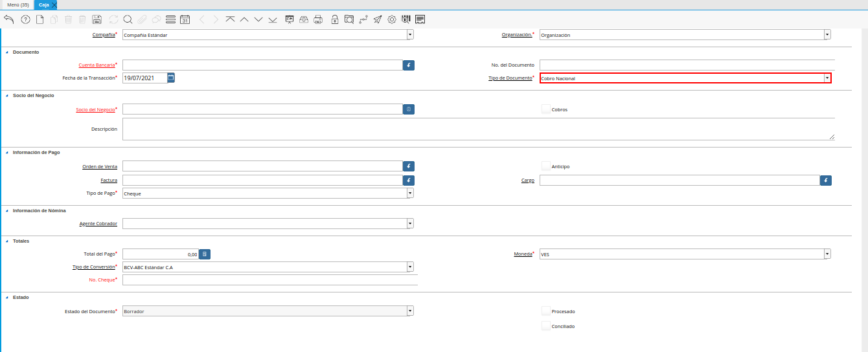Click into the Total del Pago amount field
This screenshot has height=352, width=868.
point(160,254)
